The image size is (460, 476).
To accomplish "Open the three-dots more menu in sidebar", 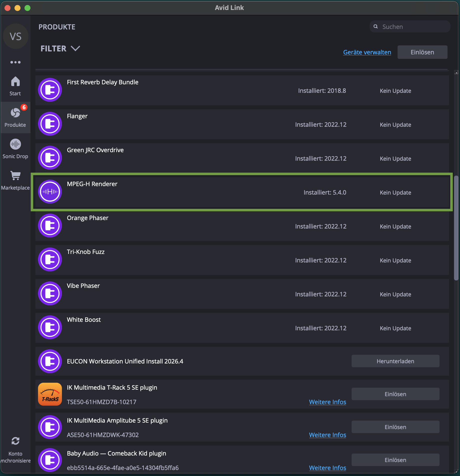I will tap(15, 62).
